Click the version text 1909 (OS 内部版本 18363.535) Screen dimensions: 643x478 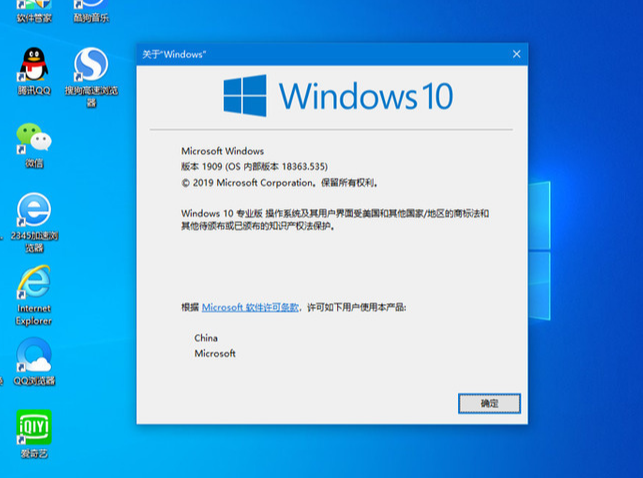pyautogui.click(x=254, y=166)
